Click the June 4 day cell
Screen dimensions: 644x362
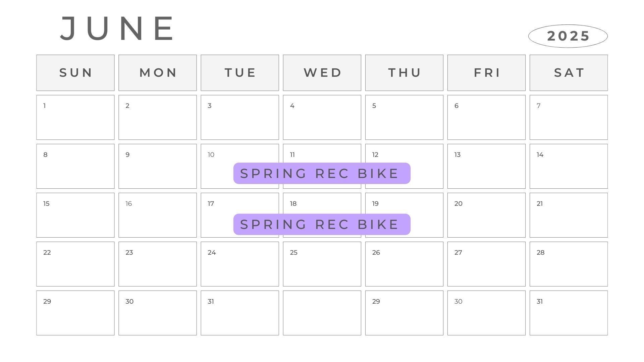322,117
